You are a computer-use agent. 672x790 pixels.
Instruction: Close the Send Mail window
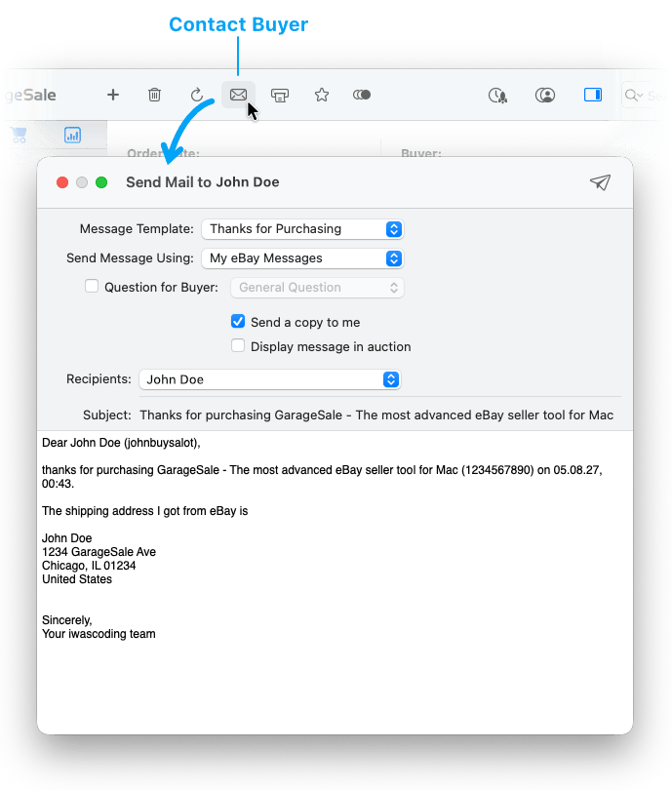click(x=62, y=182)
